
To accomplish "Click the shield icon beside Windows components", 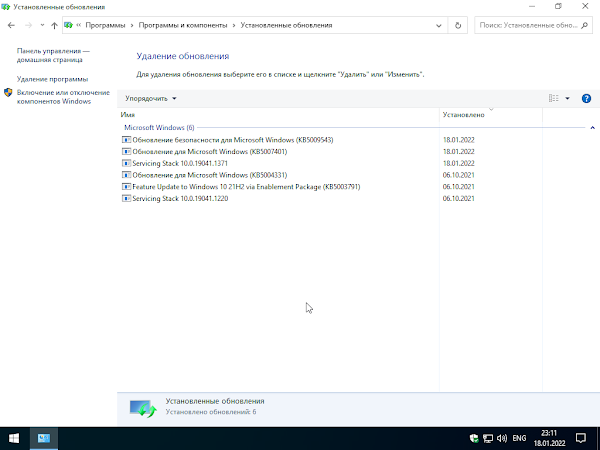I will (x=8, y=93).
